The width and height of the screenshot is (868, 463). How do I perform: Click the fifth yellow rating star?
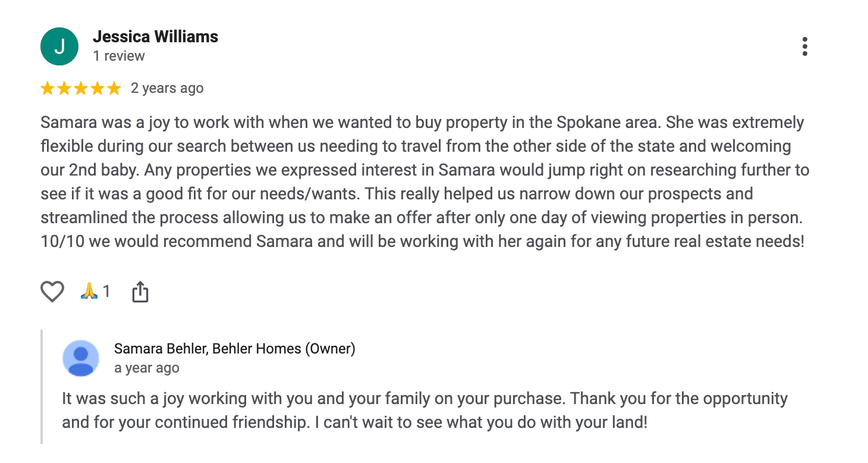pos(114,89)
